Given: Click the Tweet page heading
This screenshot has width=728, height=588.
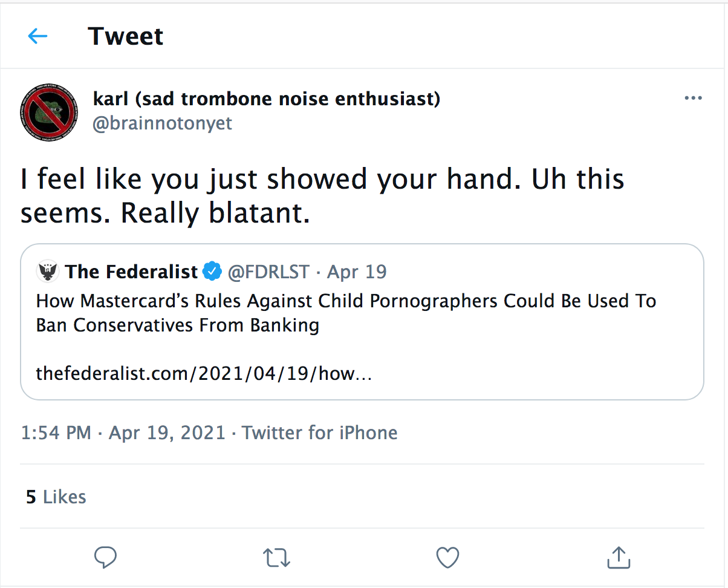Looking at the screenshot, I should coord(126,36).
